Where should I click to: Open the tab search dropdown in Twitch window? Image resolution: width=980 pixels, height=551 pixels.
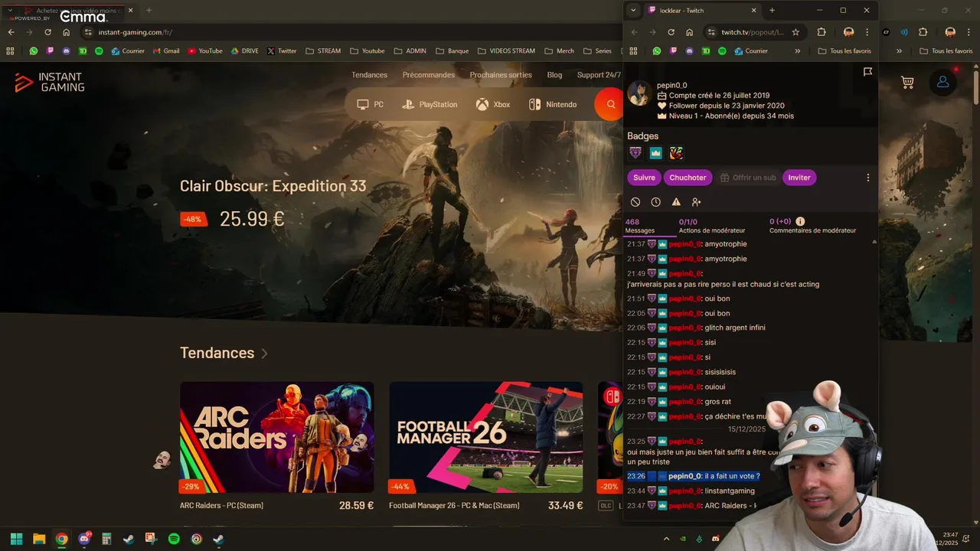(632, 10)
